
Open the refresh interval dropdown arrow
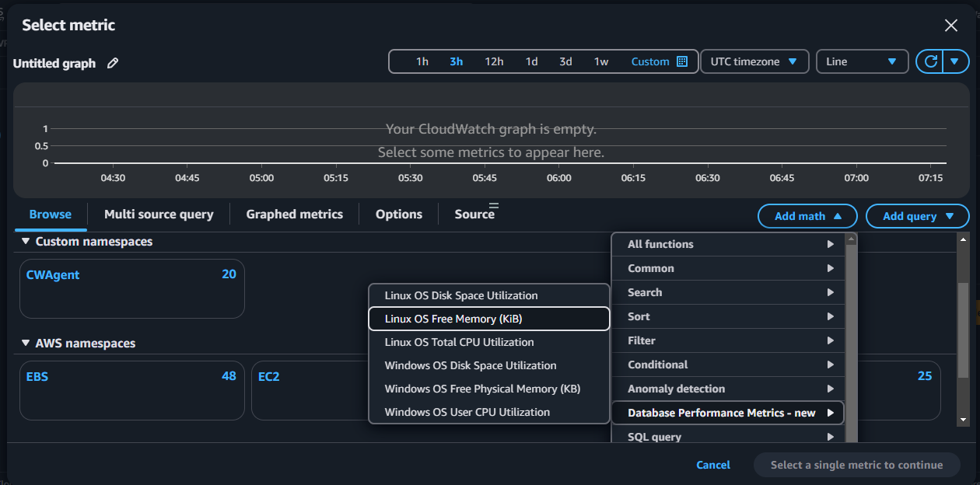pos(955,61)
